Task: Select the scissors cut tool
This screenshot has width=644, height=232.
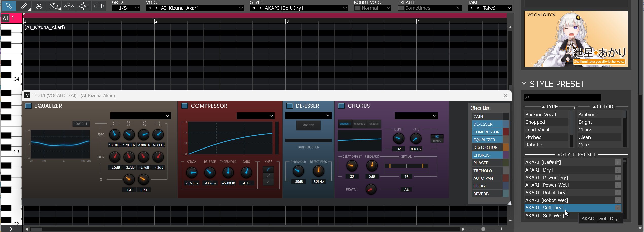Action: pyautogui.click(x=39, y=6)
